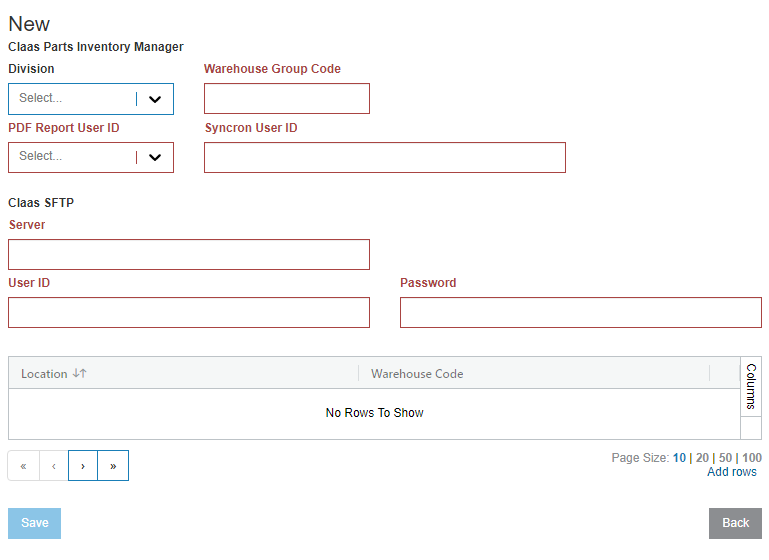Go to the last page
This screenshot has height=560, width=769.
tap(113, 466)
